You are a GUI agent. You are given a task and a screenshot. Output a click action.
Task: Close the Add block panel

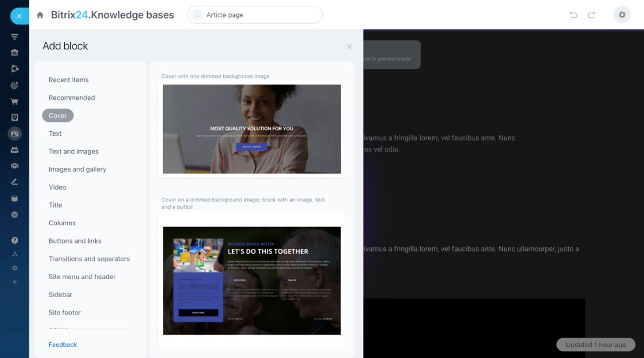tap(349, 46)
